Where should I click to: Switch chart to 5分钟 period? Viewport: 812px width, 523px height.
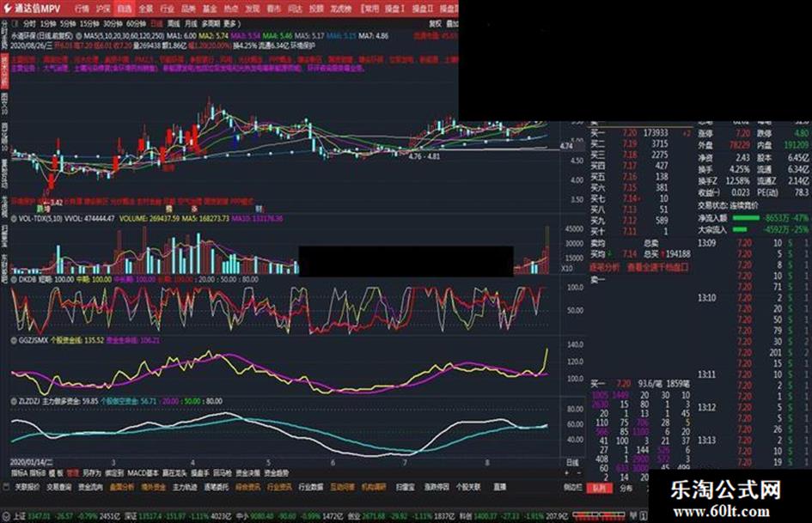68,24
